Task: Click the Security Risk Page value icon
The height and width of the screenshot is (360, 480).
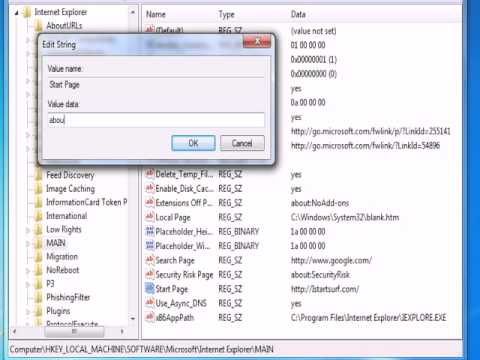Action: coord(150,274)
